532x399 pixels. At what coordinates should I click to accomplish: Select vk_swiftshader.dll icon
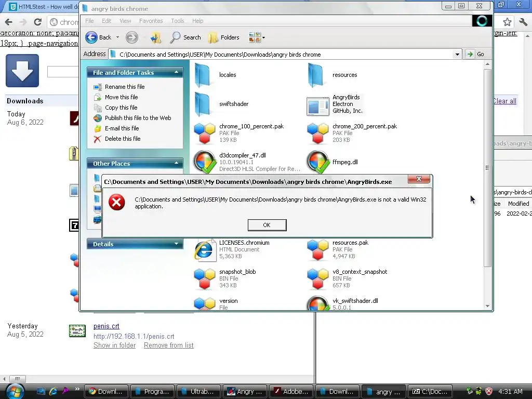point(318,303)
